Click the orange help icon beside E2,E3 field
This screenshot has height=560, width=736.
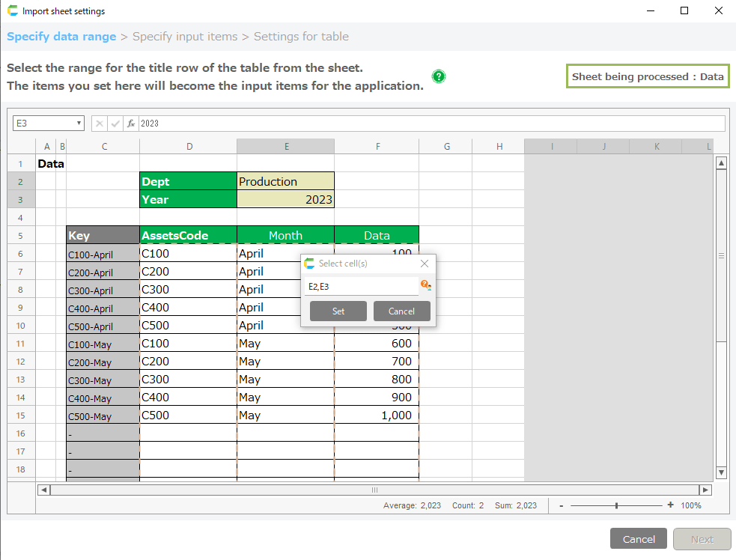coord(425,285)
